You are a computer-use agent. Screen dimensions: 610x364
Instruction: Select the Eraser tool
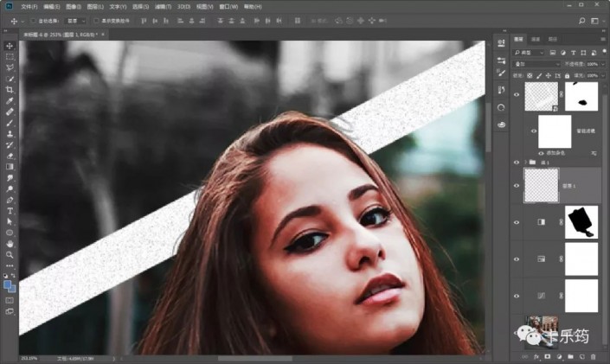[x=10, y=156]
